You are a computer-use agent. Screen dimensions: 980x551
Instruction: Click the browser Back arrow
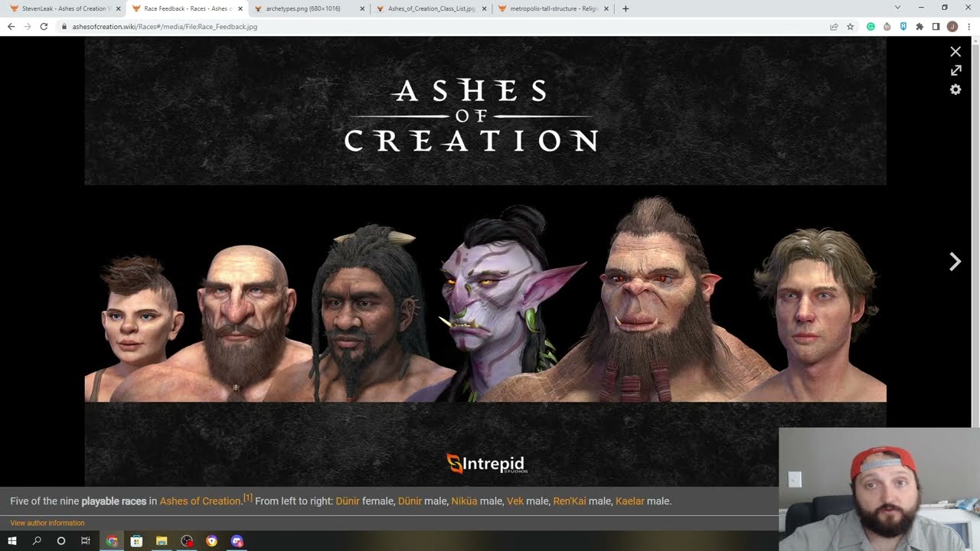pyautogui.click(x=11, y=26)
